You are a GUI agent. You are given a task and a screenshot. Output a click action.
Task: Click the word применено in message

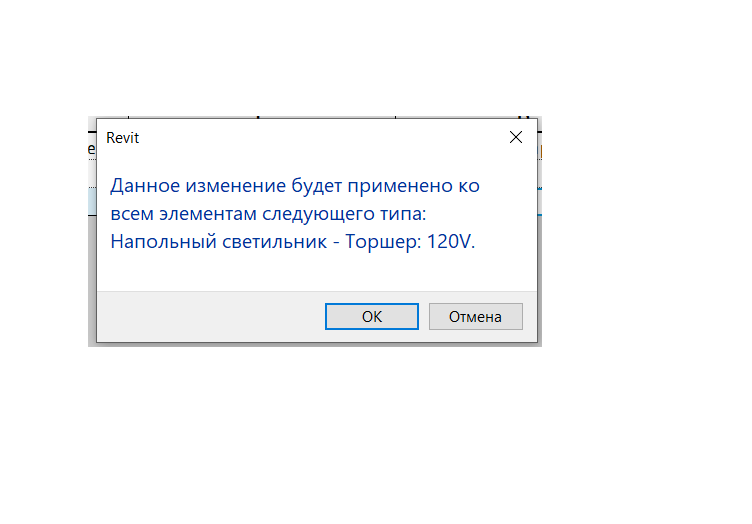click(x=400, y=186)
